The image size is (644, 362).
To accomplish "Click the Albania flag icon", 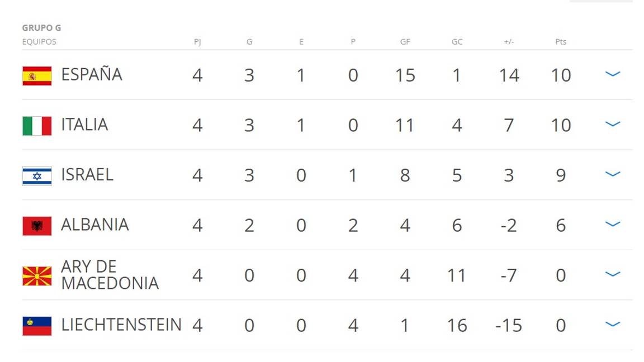I will pyautogui.click(x=37, y=226).
